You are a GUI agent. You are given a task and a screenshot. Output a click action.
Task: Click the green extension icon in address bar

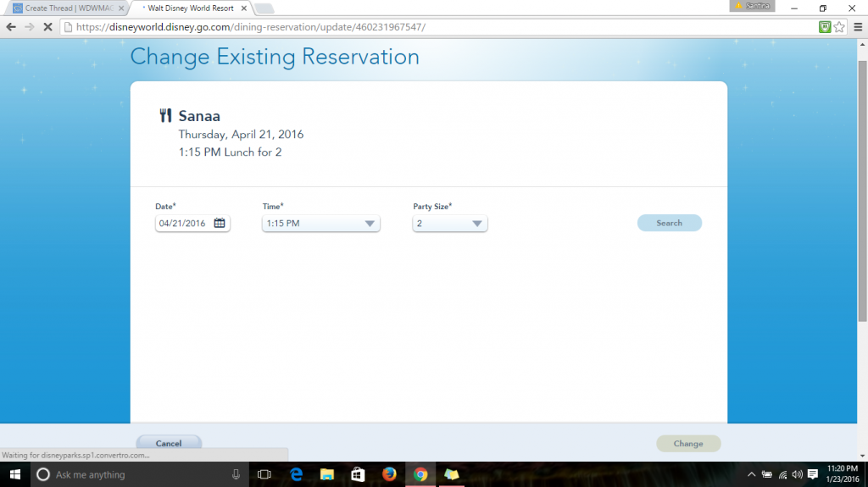click(824, 27)
